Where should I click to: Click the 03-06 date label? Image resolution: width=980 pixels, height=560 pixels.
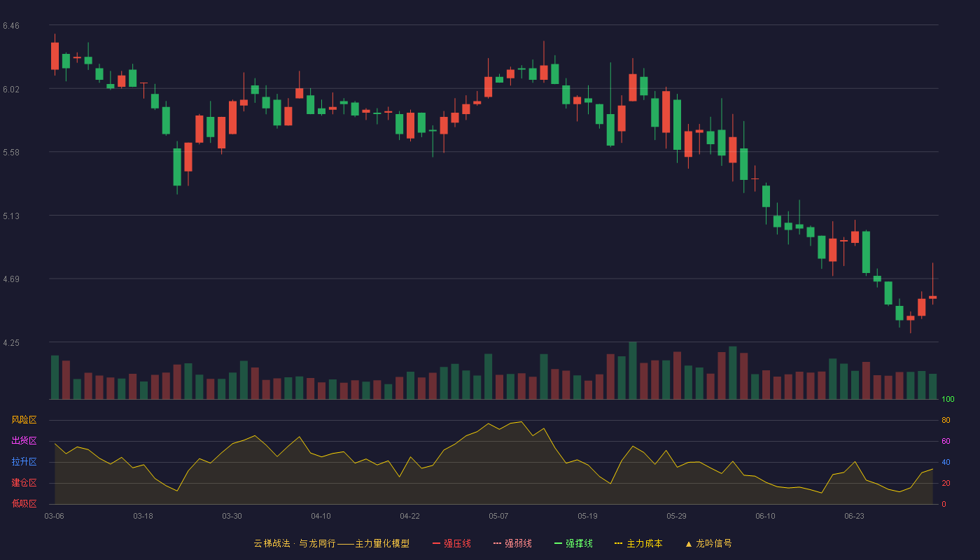tap(54, 516)
